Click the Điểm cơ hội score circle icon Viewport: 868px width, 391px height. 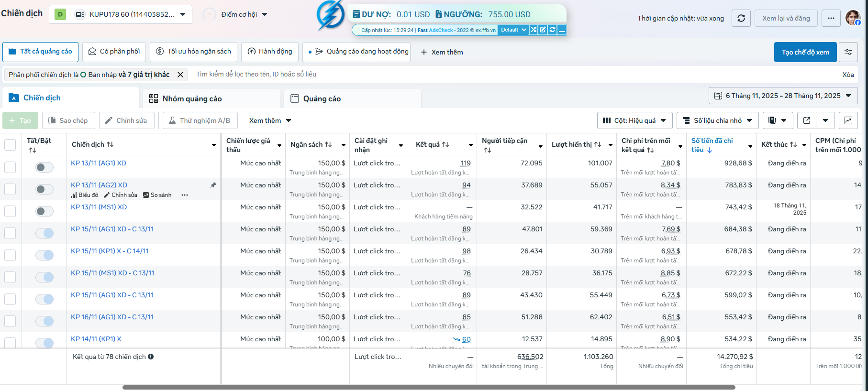click(x=210, y=14)
